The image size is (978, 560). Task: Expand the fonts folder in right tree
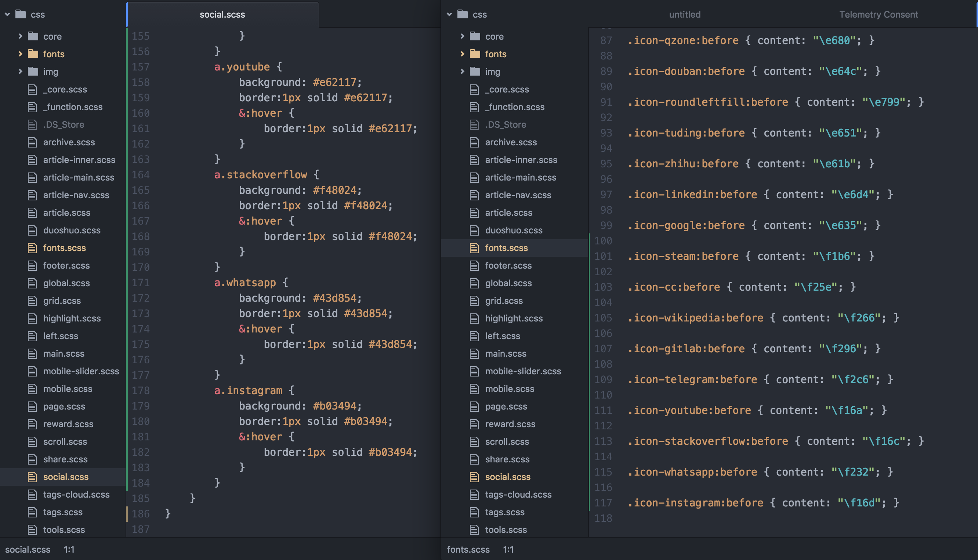pos(463,54)
